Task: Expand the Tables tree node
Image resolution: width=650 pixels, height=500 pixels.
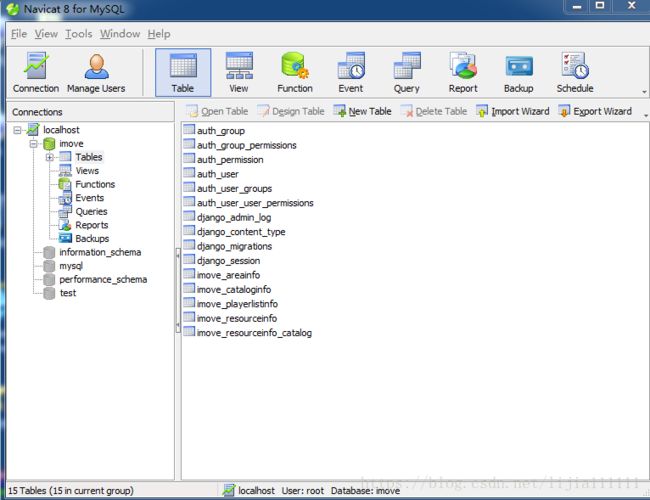Action: [49, 157]
